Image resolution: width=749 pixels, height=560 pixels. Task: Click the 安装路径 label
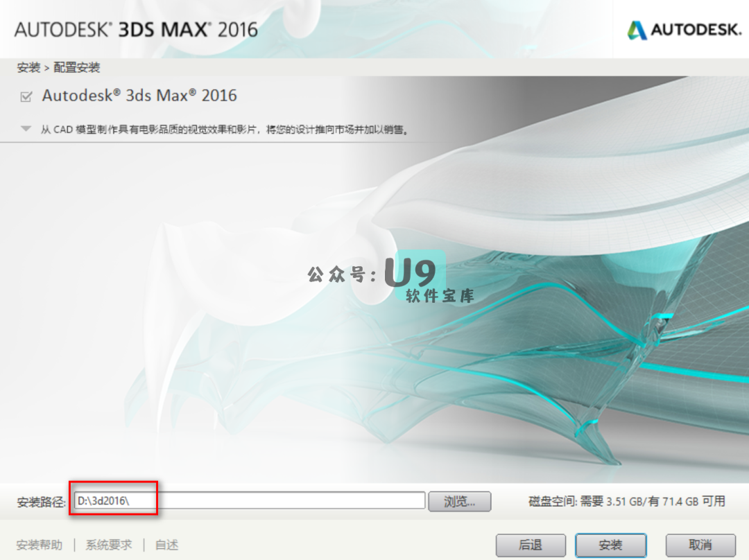point(42,502)
